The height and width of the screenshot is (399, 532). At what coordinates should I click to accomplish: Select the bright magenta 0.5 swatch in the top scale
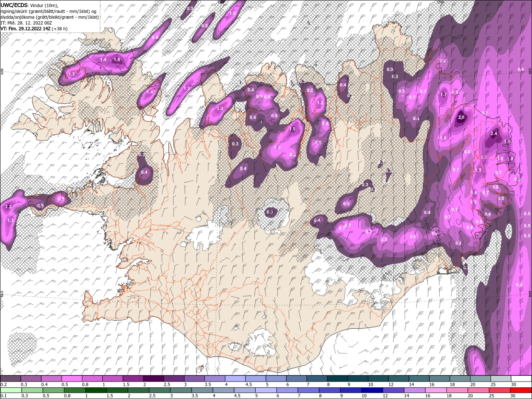[x=71, y=379]
